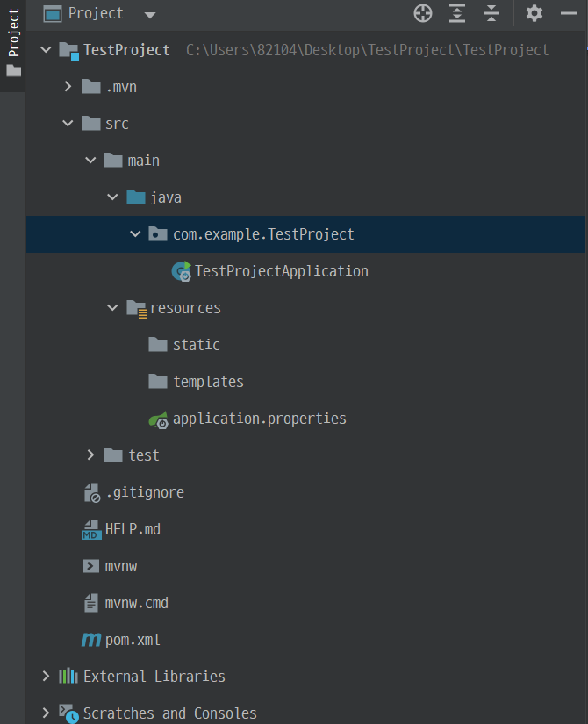Collapse the java folder chevron
The height and width of the screenshot is (724, 588).
click(x=112, y=197)
